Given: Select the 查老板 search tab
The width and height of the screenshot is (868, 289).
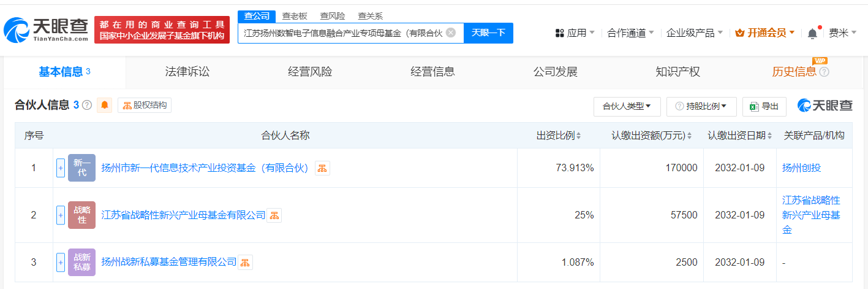Looking at the screenshot, I should (294, 16).
